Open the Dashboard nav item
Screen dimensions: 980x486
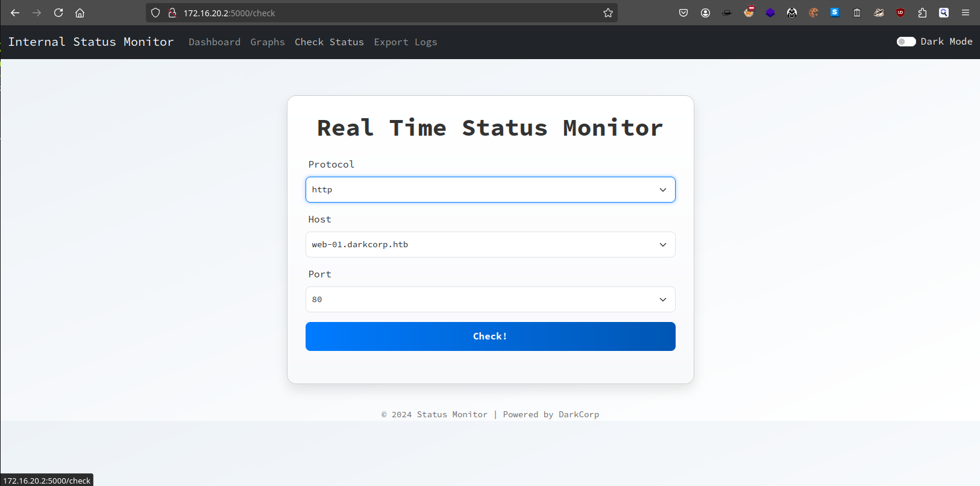coord(214,42)
